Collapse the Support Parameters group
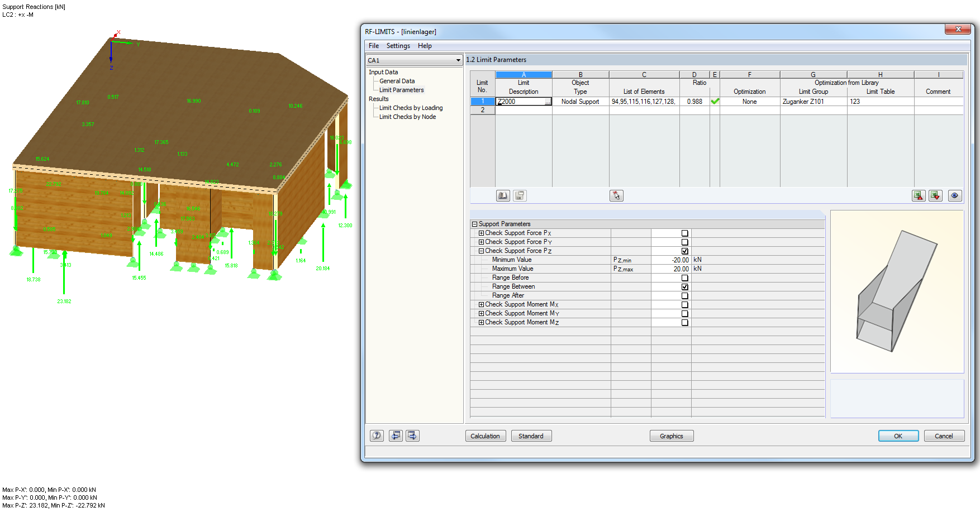Viewport: 980px width, 512px height. (x=474, y=224)
